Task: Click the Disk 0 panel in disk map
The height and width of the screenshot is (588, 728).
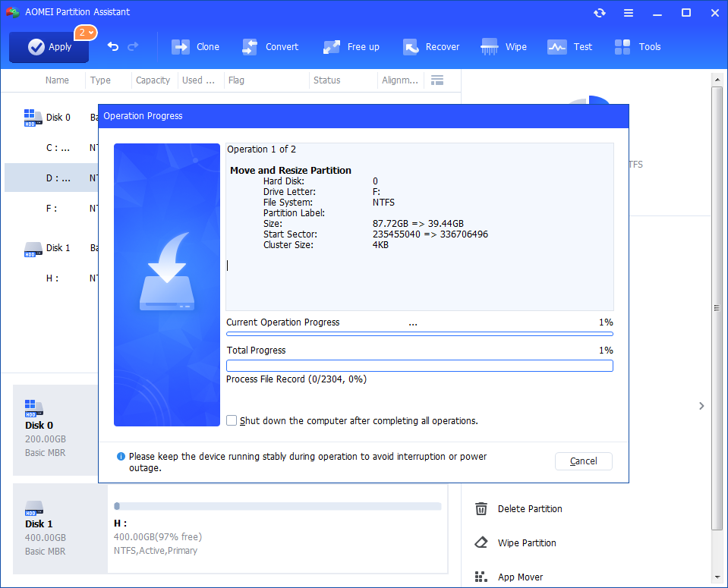Action: (55, 429)
